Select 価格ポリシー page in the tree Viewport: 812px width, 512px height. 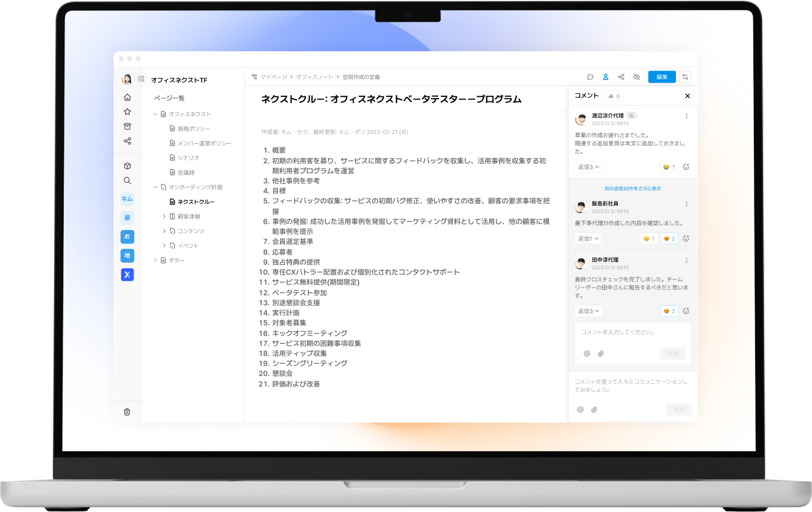click(194, 129)
